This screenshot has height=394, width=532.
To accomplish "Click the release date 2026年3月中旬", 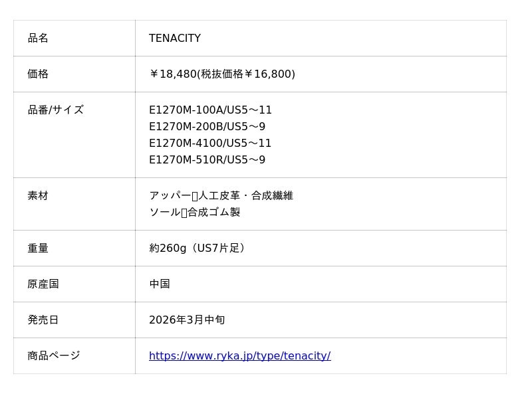I will pos(187,320).
